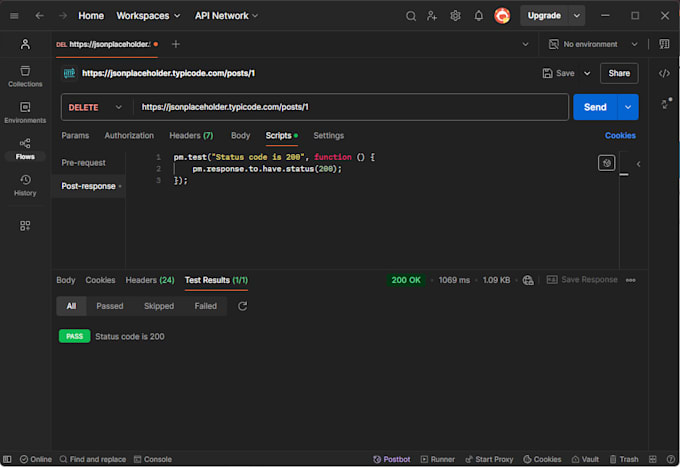
Task: Toggle the sidebar icon in status bar
Action: tap(7, 459)
